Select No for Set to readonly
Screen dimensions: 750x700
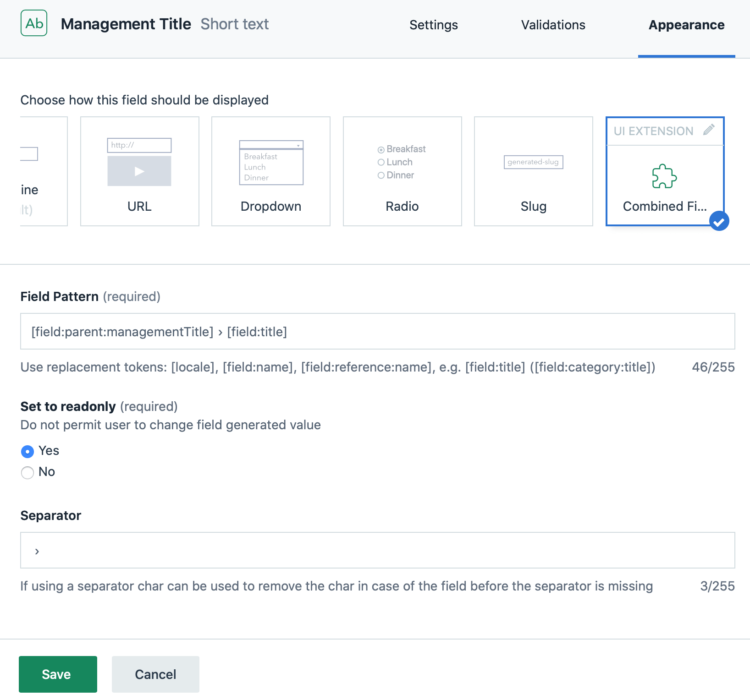(x=28, y=472)
